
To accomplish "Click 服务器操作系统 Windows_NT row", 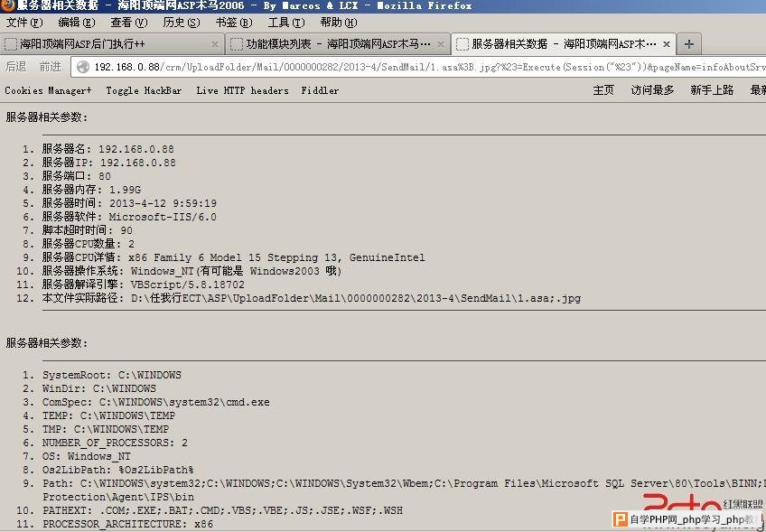I will click(x=191, y=271).
